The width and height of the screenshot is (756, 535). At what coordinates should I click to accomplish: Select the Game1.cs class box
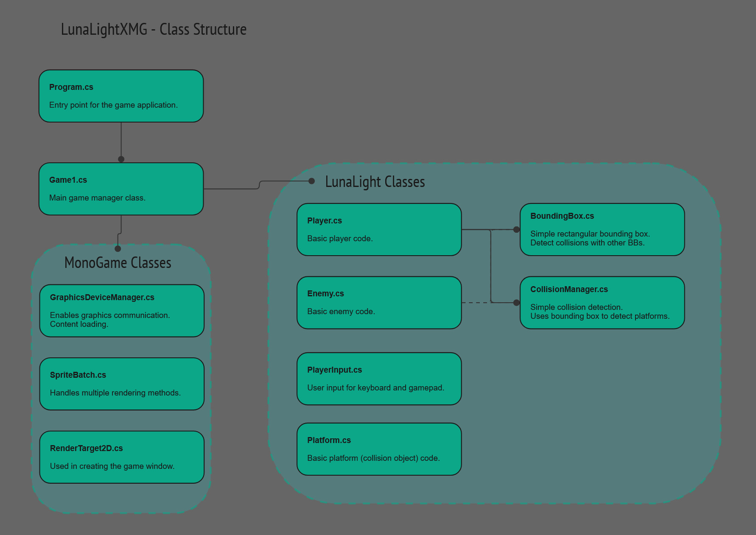pos(121,189)
